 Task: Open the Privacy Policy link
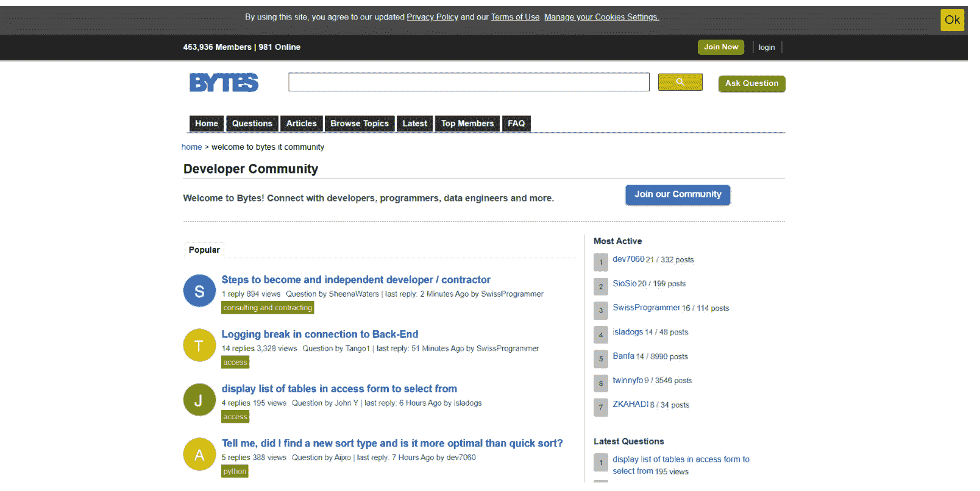pos(432,17)
